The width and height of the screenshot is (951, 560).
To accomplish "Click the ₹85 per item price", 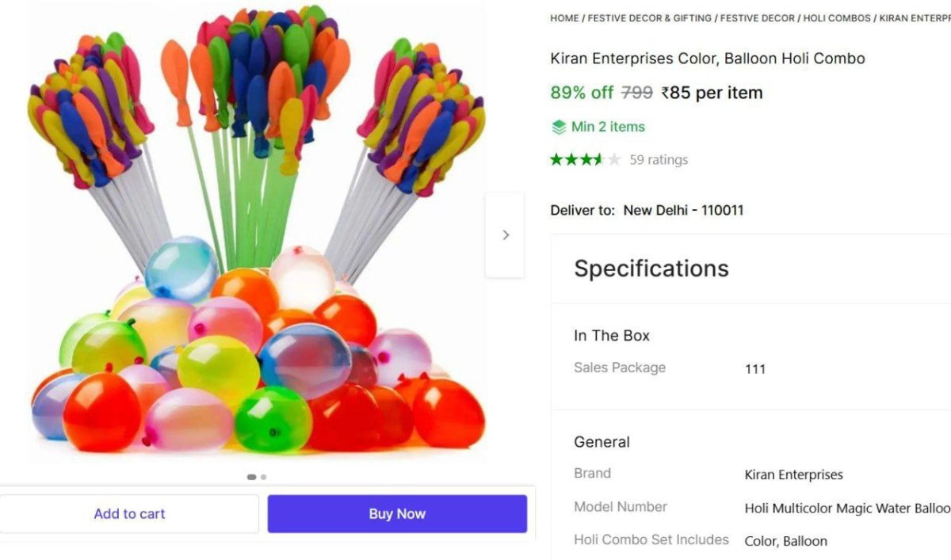I will 712,93.
